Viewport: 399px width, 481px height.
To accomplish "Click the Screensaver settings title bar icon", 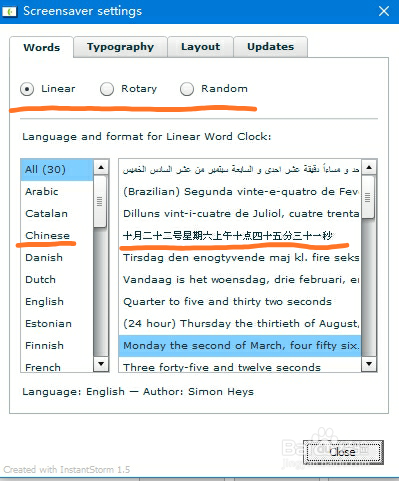I will (x=9, y=12).
